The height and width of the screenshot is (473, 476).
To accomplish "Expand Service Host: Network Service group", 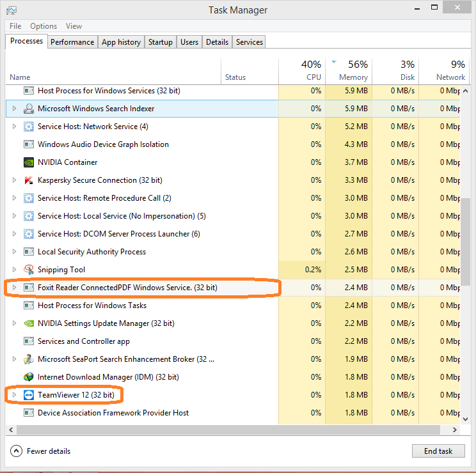I will pos(15,127).
